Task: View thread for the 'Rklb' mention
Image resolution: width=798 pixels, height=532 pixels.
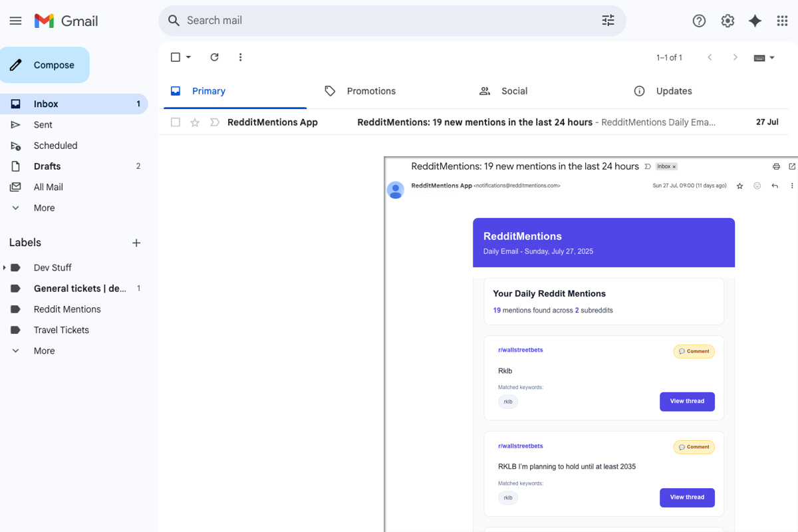Action: (687, 402)
